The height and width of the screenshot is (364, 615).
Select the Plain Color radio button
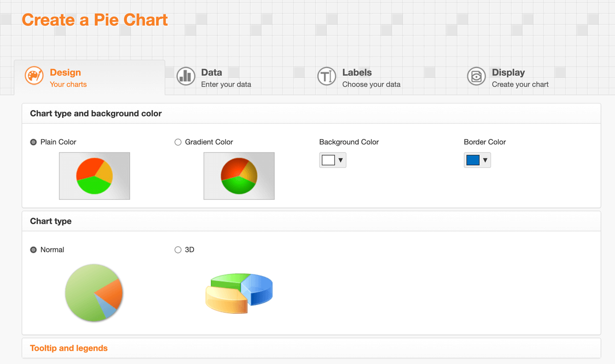click(33, 142)
